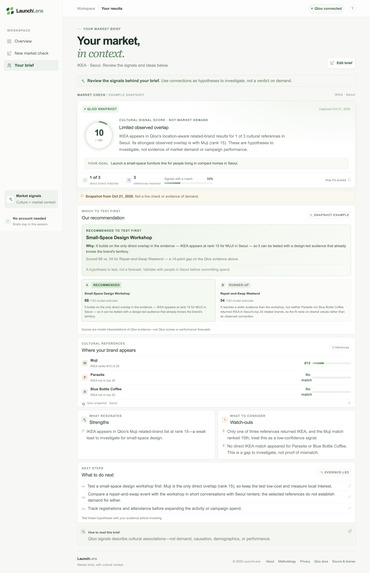Viewport: 370px width, 573px height.
Task: Click the How to read this brief icon
Action: coord(83,532)
